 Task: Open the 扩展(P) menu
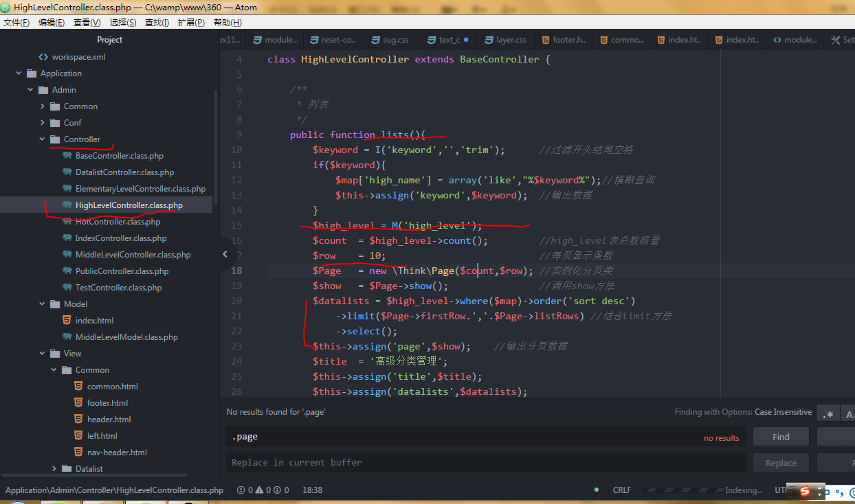click(191, 23)
